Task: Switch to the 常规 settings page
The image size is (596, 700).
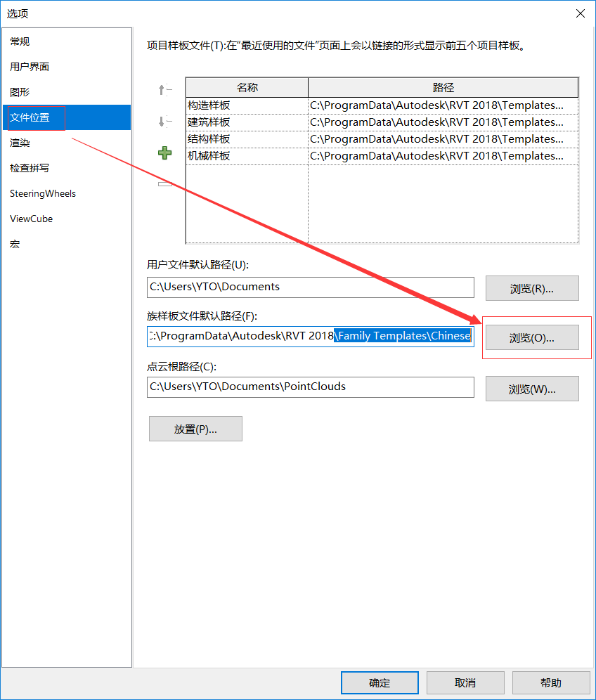Action: [20, 41]
